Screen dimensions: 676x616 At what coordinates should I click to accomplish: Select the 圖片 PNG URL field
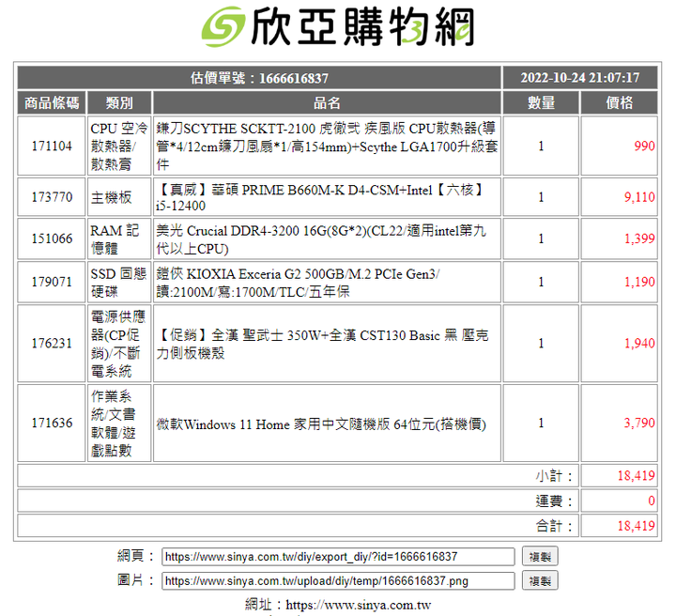(x=338, y=580)
